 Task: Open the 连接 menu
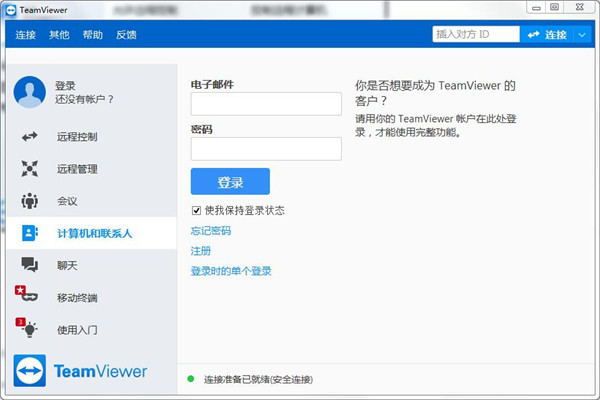pos(26,35)
